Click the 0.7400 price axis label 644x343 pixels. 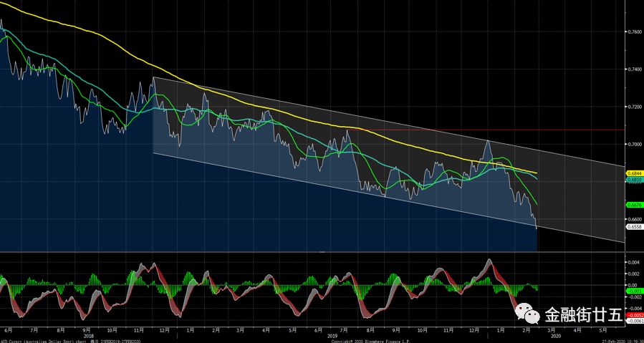coord(635,69)
